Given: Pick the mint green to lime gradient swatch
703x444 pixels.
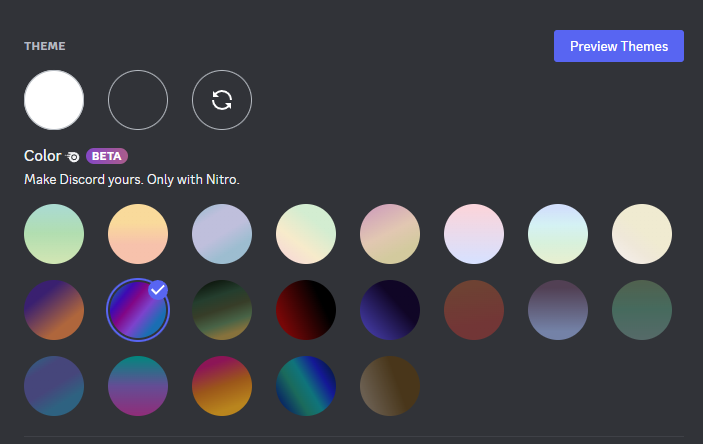Looking at the screenshot, I should pos(54,234).
